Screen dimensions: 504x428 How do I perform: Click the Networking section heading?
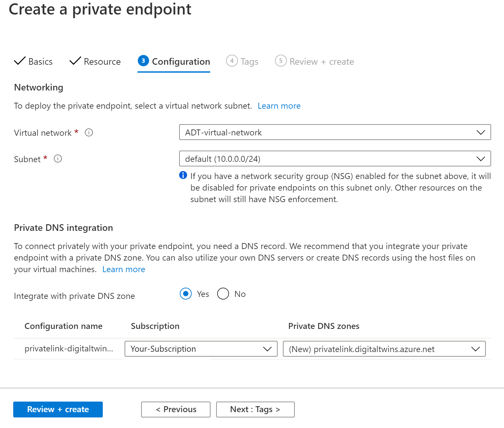point(39,88)
